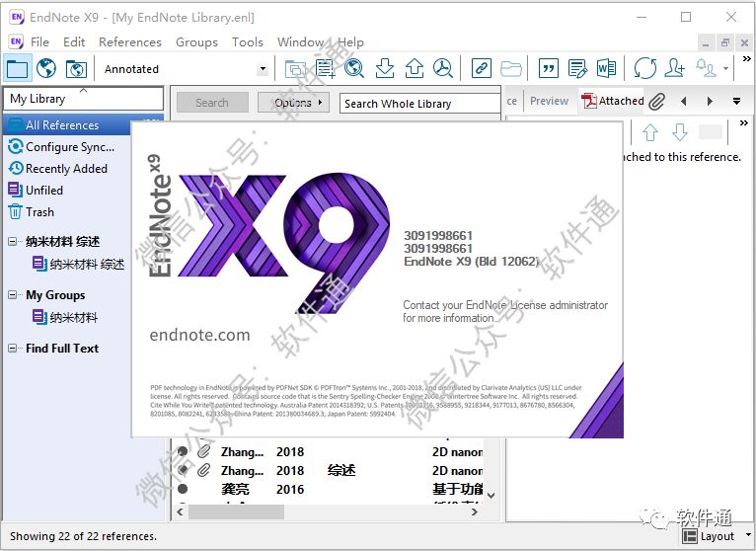Click the up arrow in PDF panel

pos(650,131)
